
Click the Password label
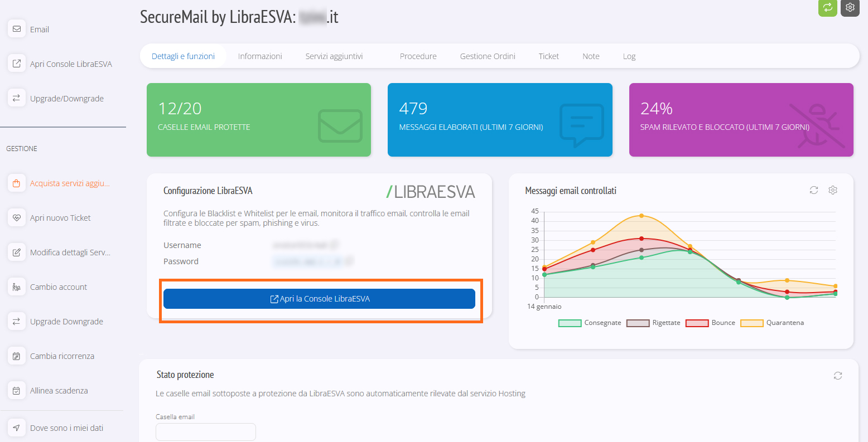[181, 261]
